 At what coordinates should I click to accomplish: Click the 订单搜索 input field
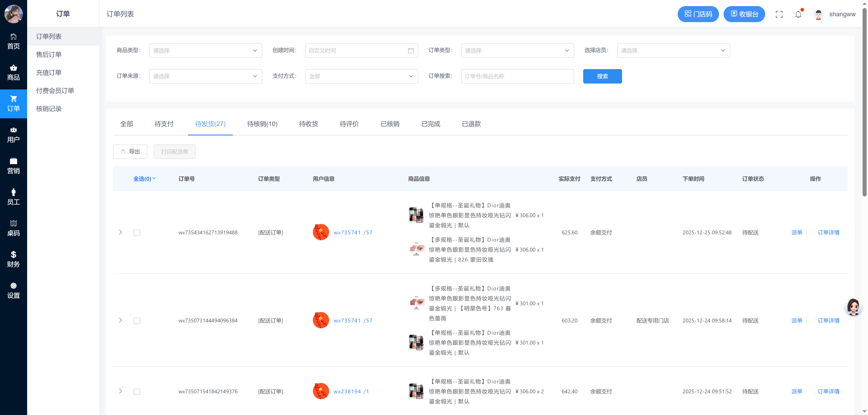click(x=517, y=76)
